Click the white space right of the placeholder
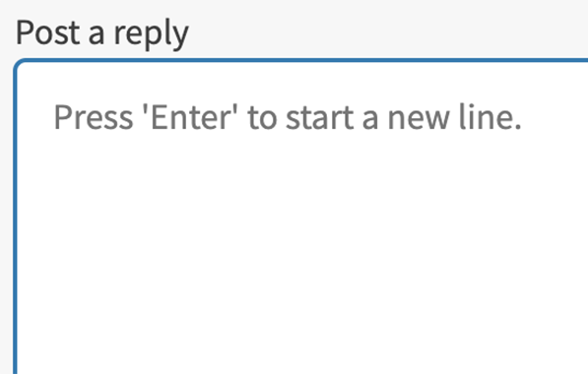Screen dimensions: 588x374 click(555, 117)
